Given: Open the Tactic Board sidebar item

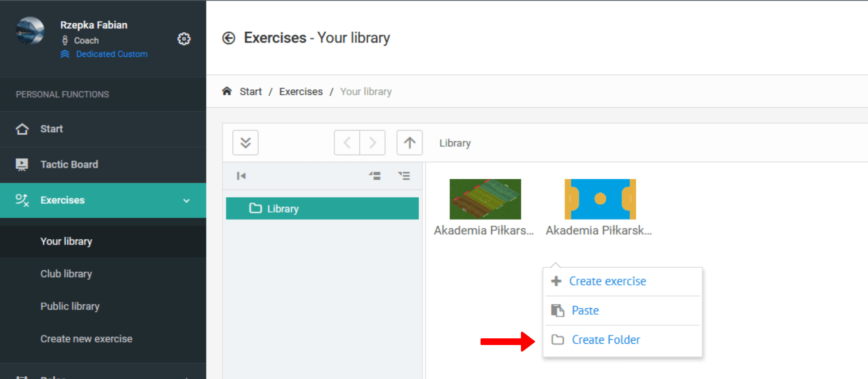Looking at the screenshot, I should [69, 164].
